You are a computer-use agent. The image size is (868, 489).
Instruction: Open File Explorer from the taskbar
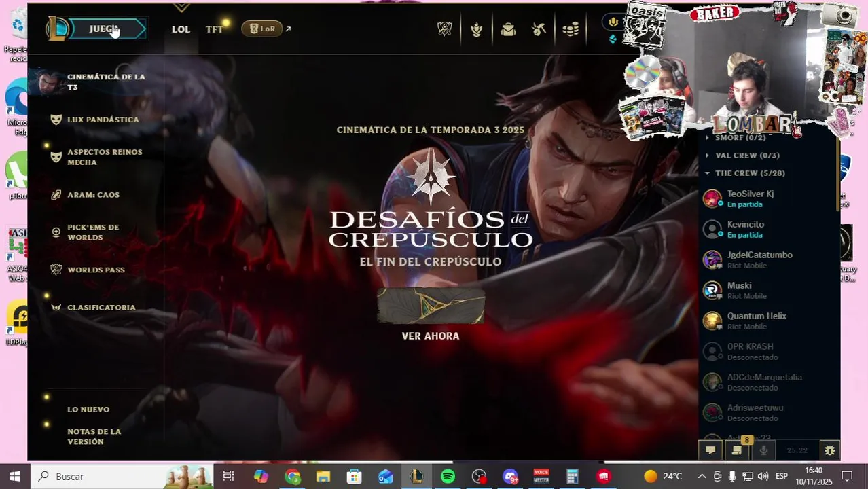click(323, 476)
